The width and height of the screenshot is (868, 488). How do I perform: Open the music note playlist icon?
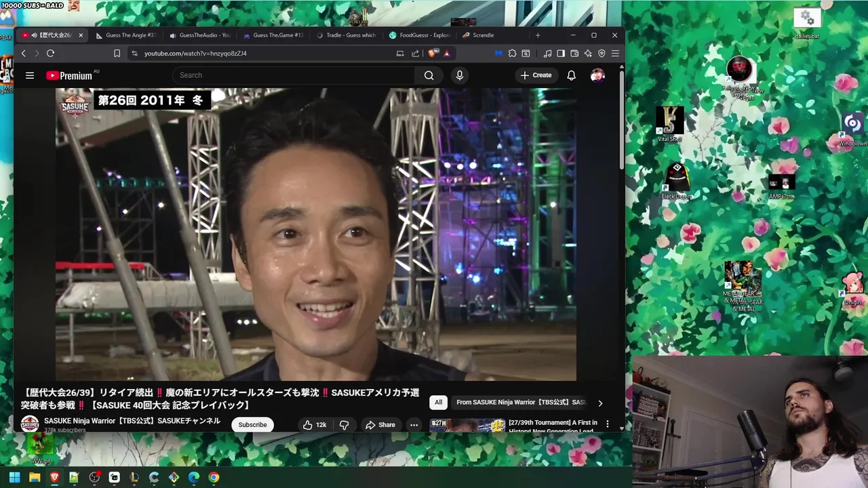coord(547,54)
